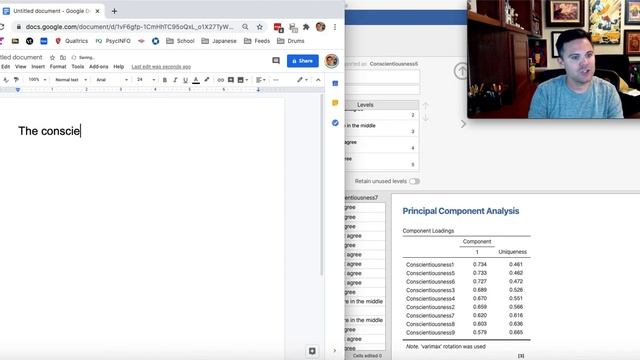Viewport: 640px width, 360px height.
Task: Open a new browser tab
Action: [114, 11]
